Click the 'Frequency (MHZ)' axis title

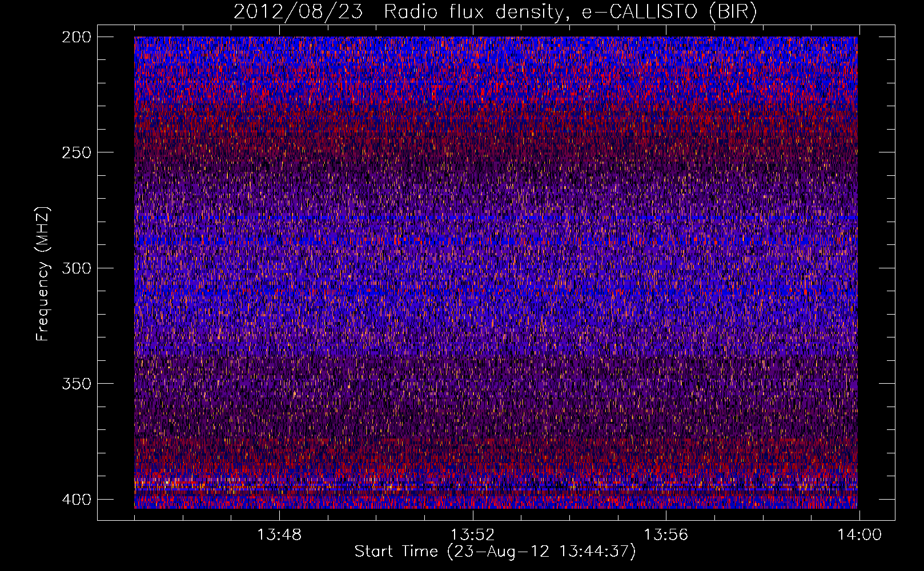click(43, 274)
